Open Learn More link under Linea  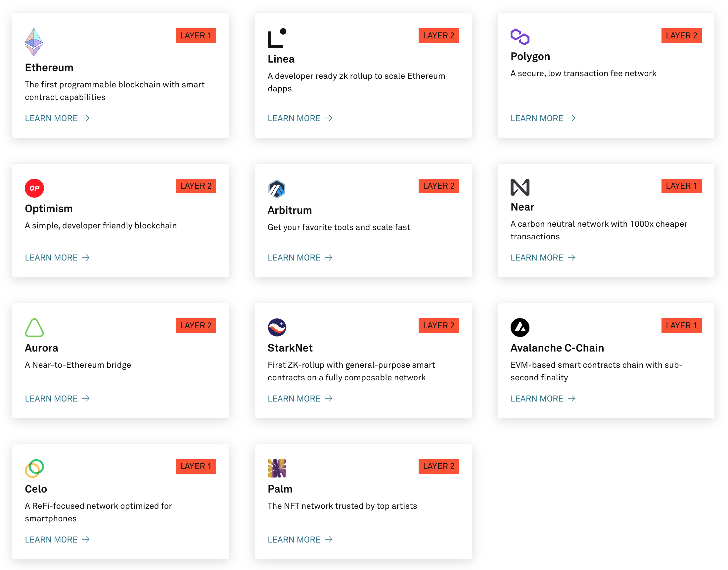pos(299,118)
